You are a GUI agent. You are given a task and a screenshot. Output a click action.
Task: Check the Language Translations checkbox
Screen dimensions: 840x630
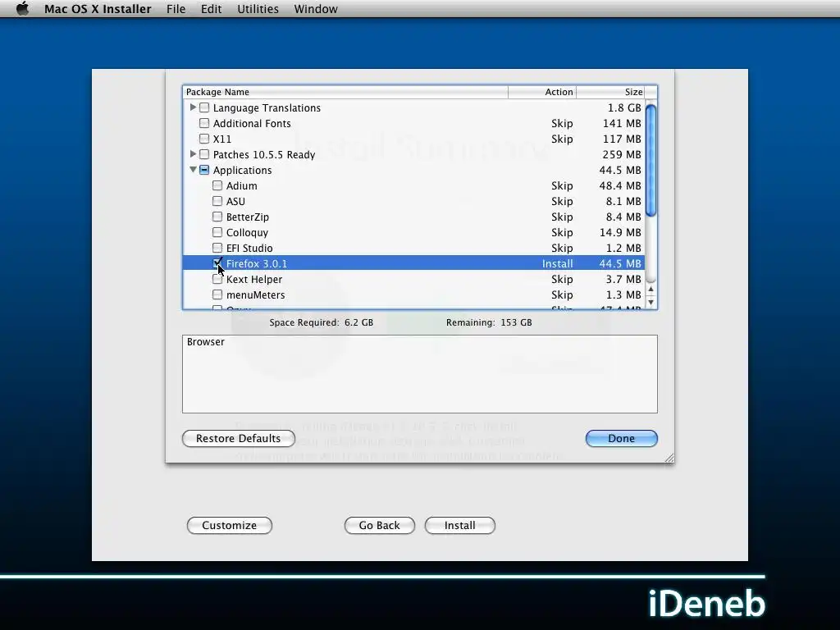(204, 107)
